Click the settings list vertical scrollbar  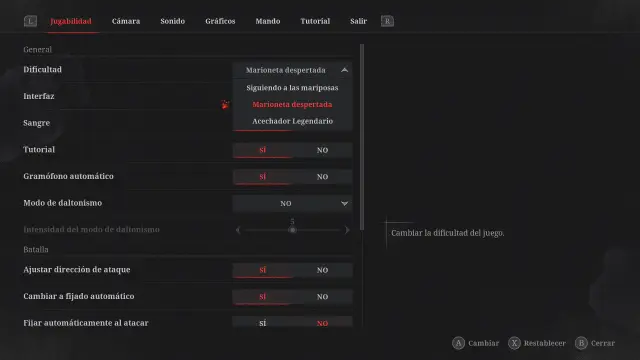(x=362, y=137)
